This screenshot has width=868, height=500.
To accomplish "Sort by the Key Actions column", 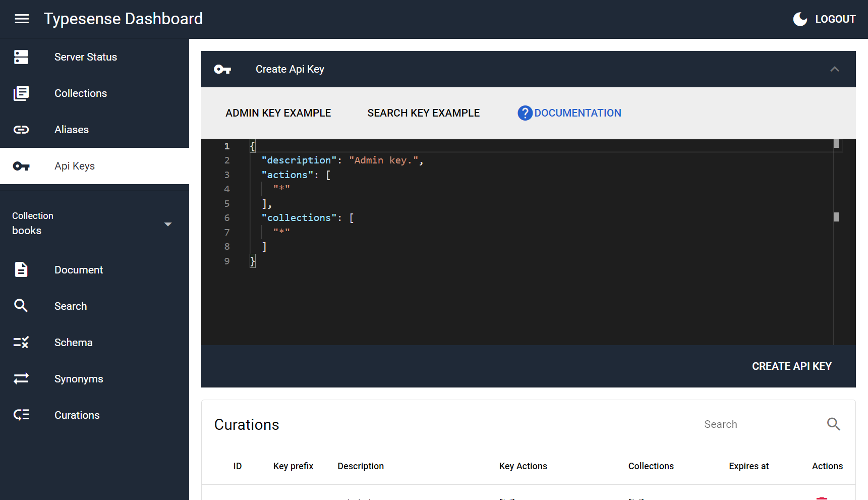I will click(523, 466).
